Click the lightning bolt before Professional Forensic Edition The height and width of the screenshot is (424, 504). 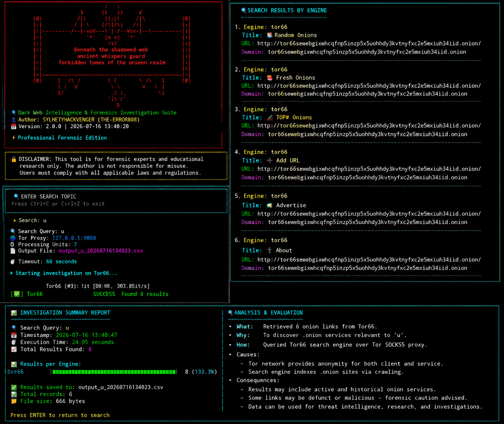14,138
